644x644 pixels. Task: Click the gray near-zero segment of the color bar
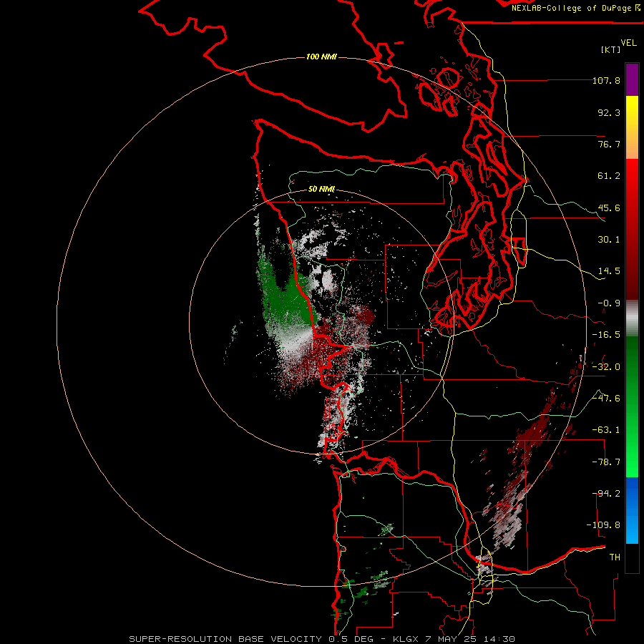click(x=632, y=318)
